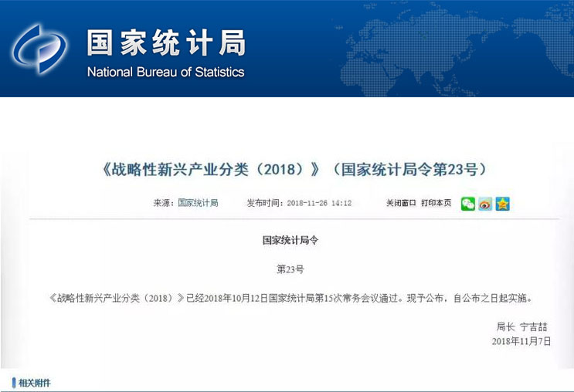Click the 关闭窗口 link

point(401,203)
